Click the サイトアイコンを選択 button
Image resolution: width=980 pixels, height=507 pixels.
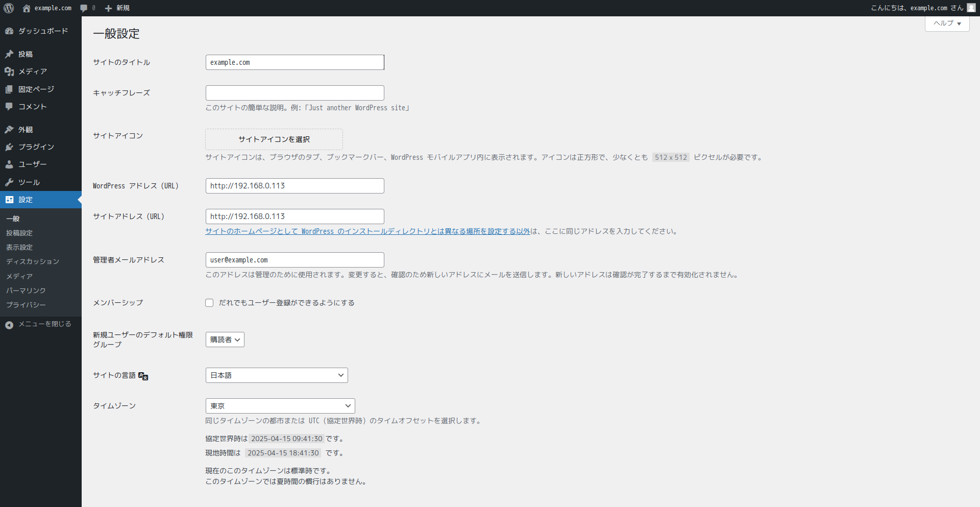pyautogui.click(x=274, y=139)
